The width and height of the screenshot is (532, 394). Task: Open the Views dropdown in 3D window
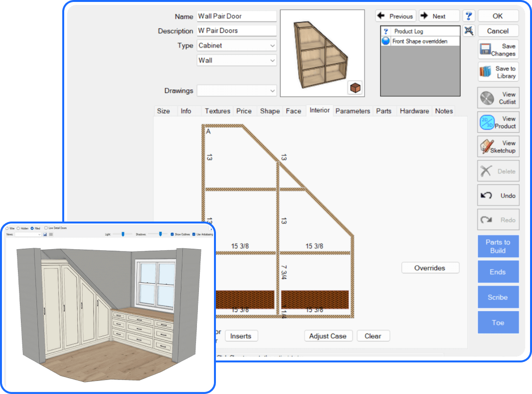coord(28,234)
